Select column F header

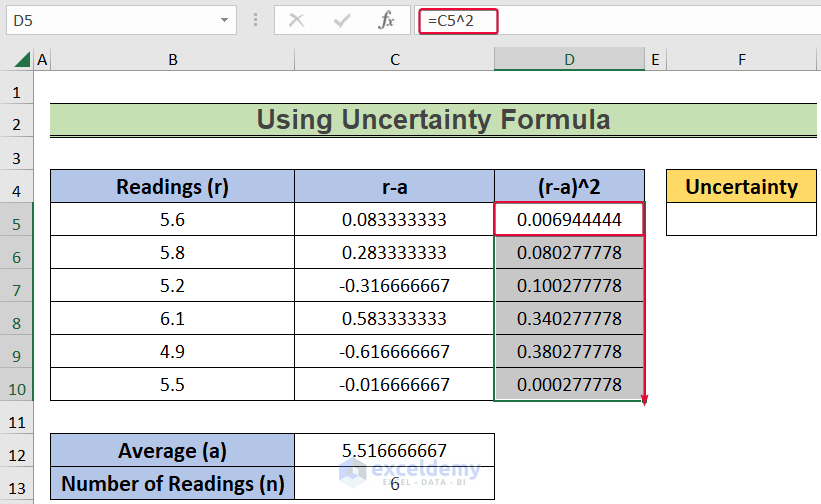[x=742, y=60]
